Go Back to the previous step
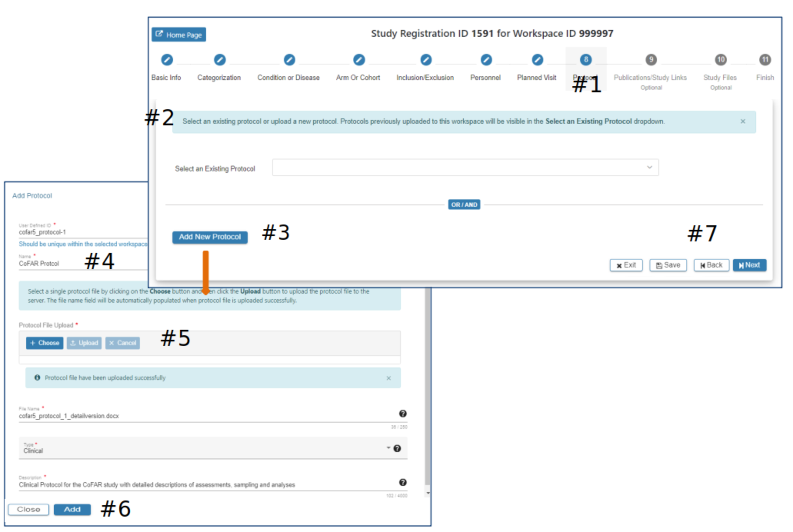The image size is (793, 532). [x=711, y=265]
